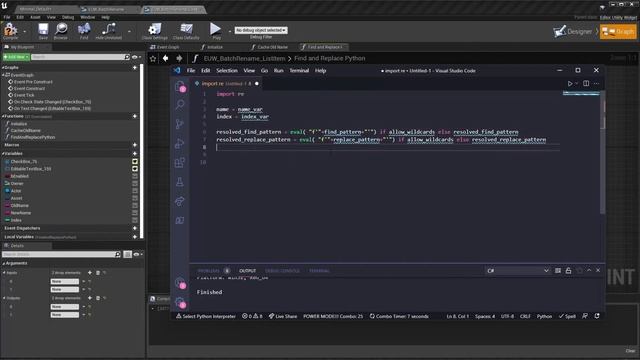Navigate back in blueprint graph

(x=165, y=58)
